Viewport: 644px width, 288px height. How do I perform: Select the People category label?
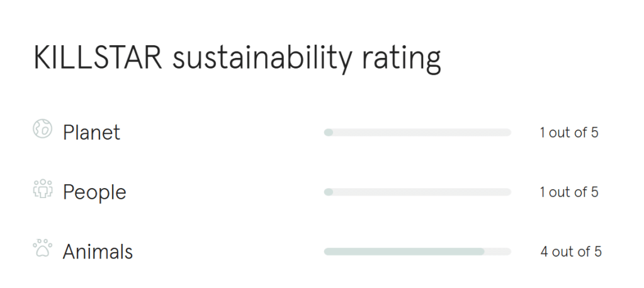click(94, 192)
